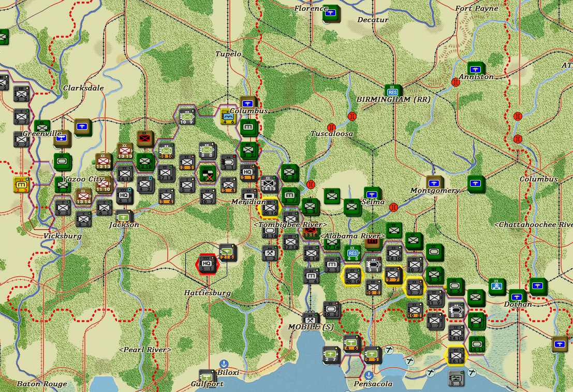This screenshot has height=392, width=573.
Task: Select the green air base counter at Florence
Action: click(x=331, y=13)
